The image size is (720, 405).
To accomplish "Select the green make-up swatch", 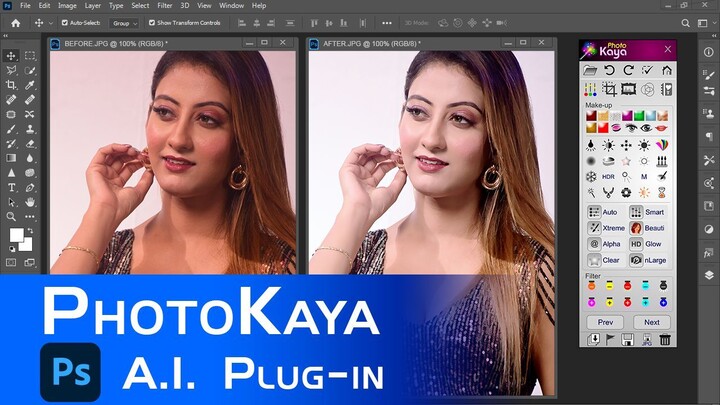I will tap(639, 116).
